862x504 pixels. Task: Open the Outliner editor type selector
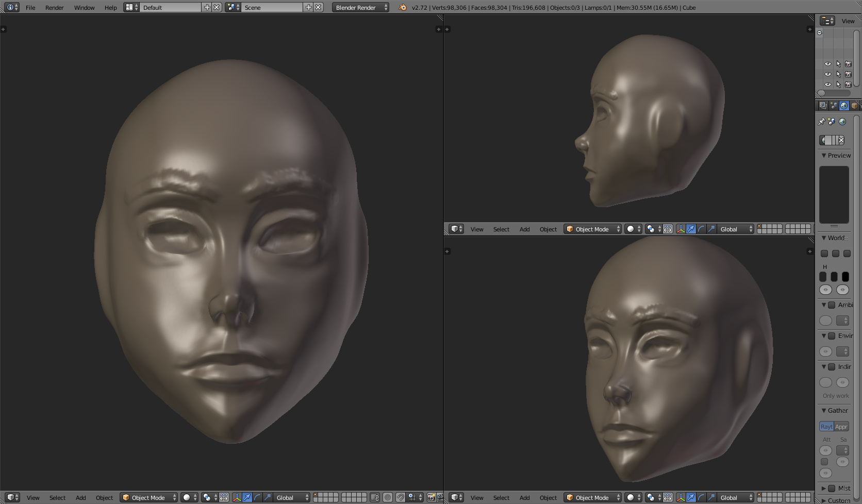827,21
